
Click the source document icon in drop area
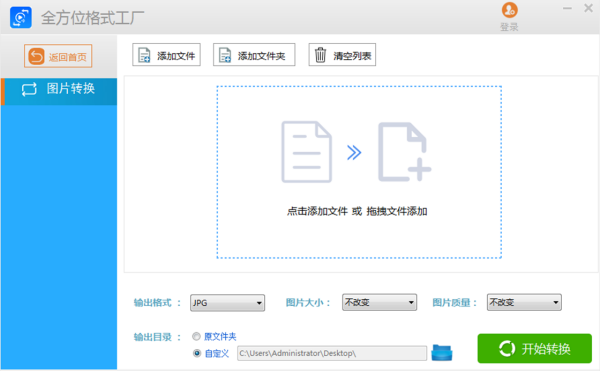307,152
